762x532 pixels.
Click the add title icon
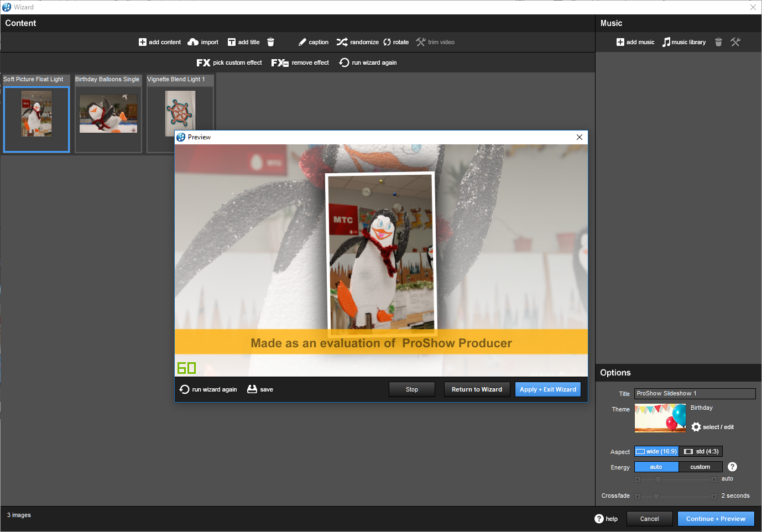pos(232,42)
